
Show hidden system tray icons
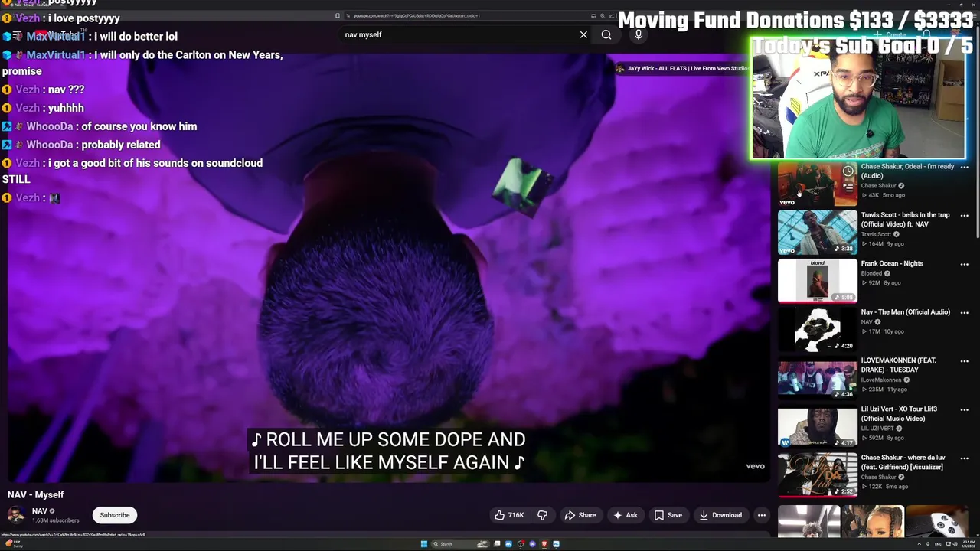click(920, 544)
